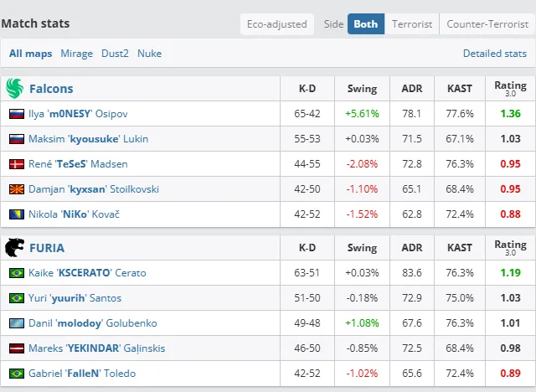Open René 'TeSeS' Madsen's player profile
This screenshot has height=392, width=536.
78,163
